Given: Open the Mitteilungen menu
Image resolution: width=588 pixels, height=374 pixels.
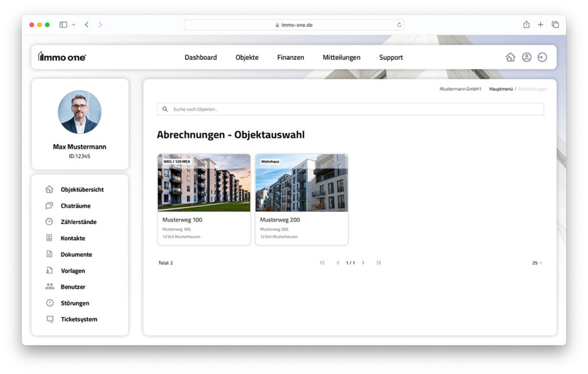Looking at the screenshot, I should tap(341, 57).
